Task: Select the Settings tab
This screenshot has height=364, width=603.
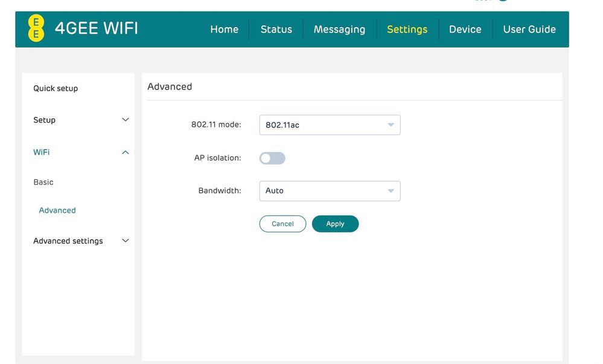Action: coord(407,29)
